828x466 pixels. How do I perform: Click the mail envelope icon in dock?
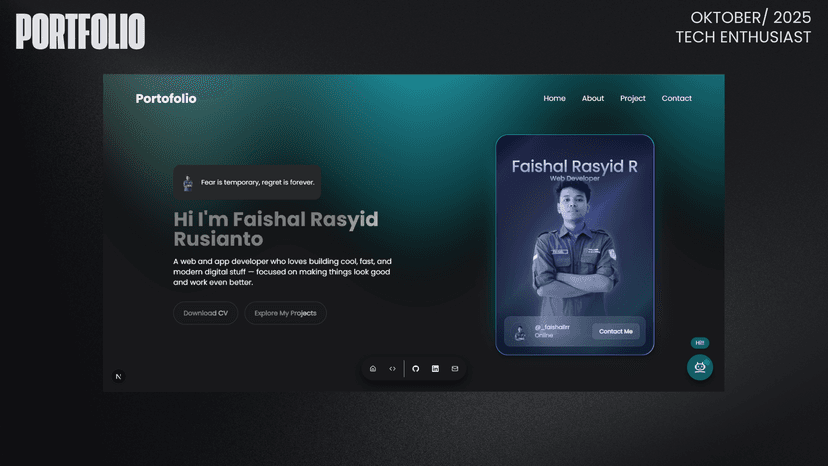click(455, 369)
